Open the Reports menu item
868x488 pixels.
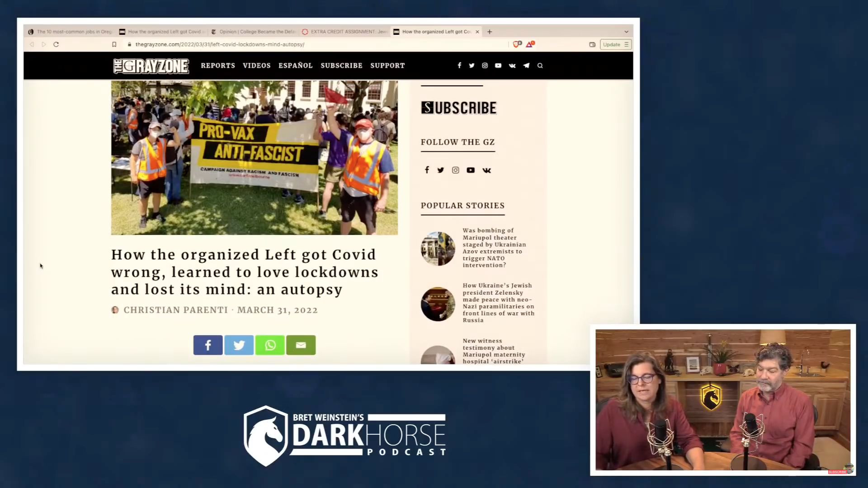(x=218, y=66)
